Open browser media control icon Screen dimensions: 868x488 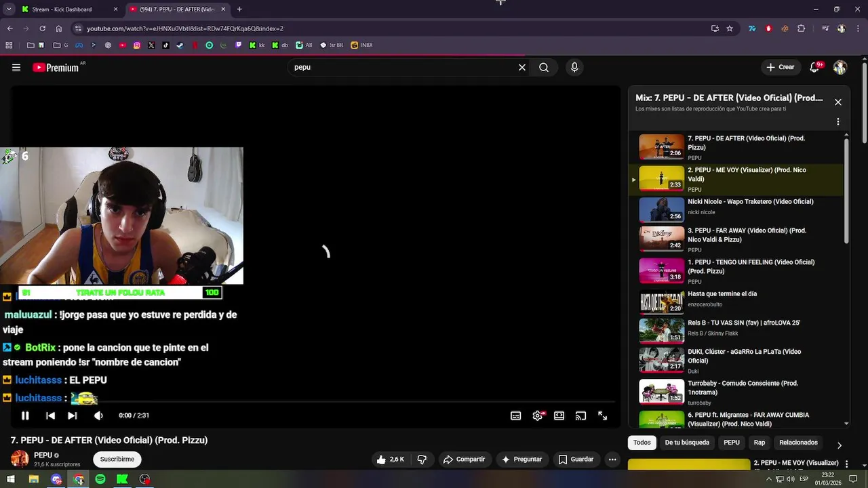(x=825, y=28)
